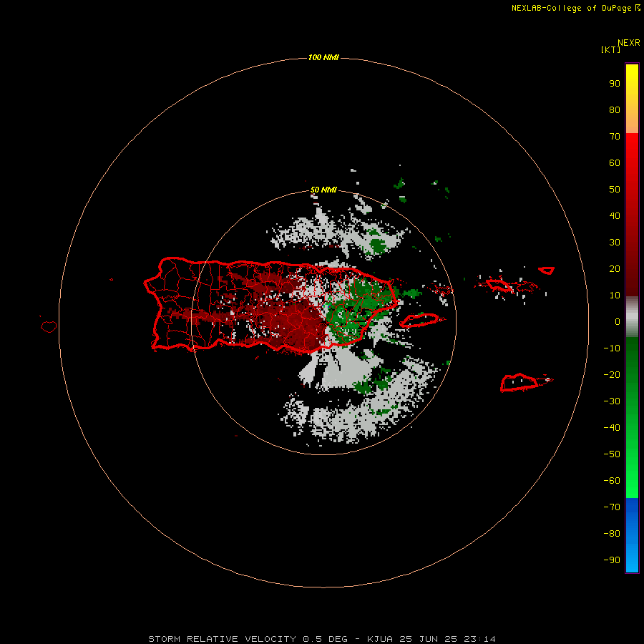Click the NEXLAB-College of DuPage watermark text
This screenshot has width=644, height=644.
575,8
